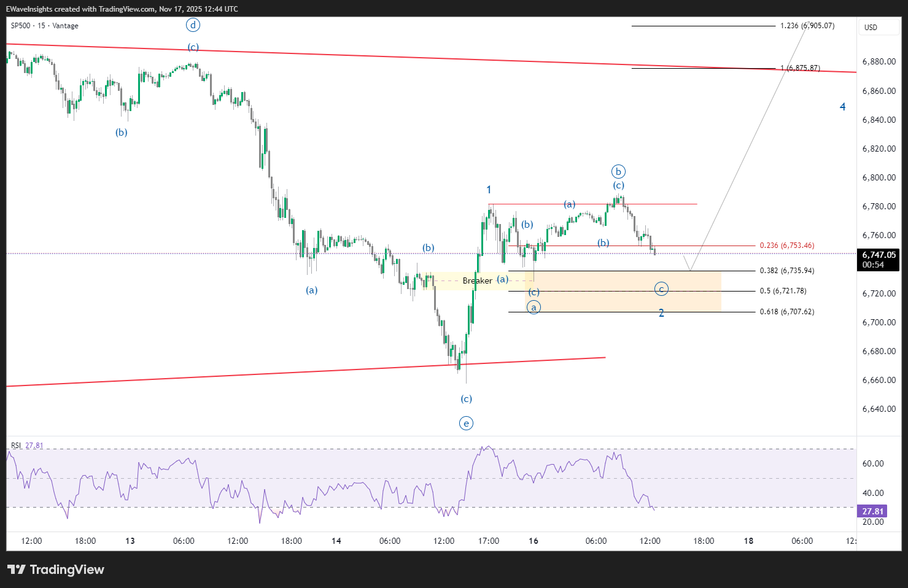Screen dimensions: 908x588
Task: Open the SP500 15 Vantage symbol label
Action: click(x=44, y=26)
